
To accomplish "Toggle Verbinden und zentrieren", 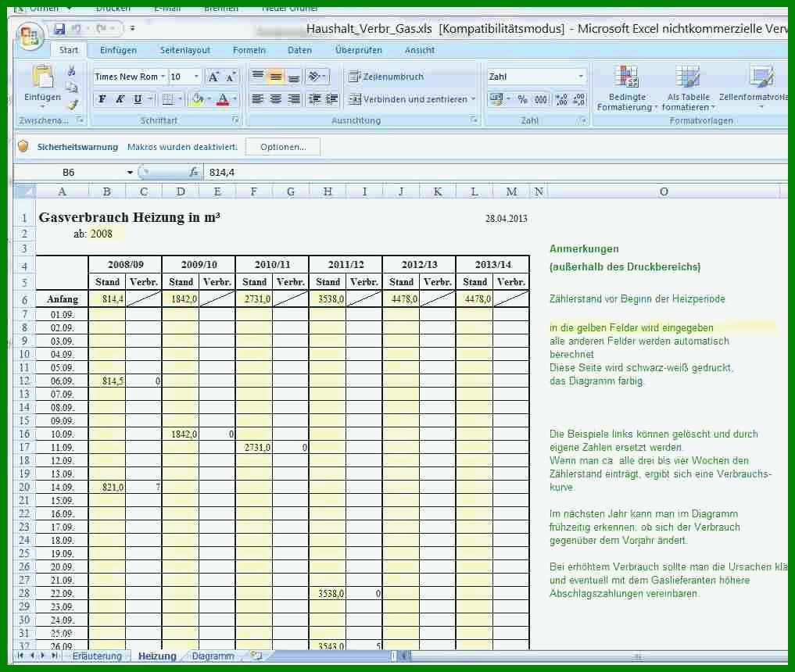I will [x=408, y=99].
